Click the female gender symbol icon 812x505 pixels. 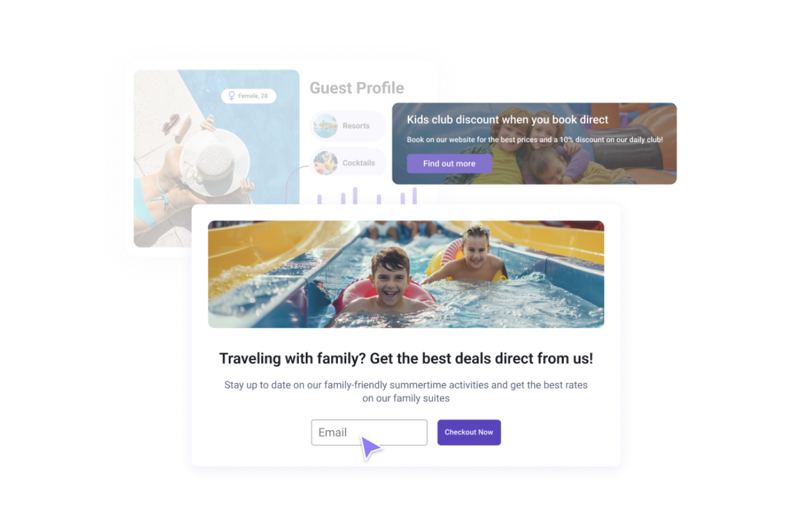pyautogui.click(x=232, y=96)
